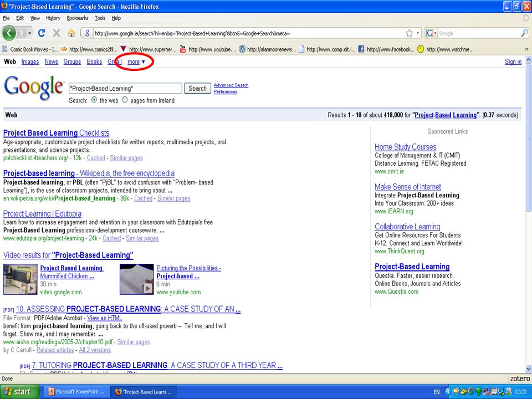This screenshot has height=399, width=532.
Task: Open the alanmoorenews WordPress bookmark
Action: (267, 49)
